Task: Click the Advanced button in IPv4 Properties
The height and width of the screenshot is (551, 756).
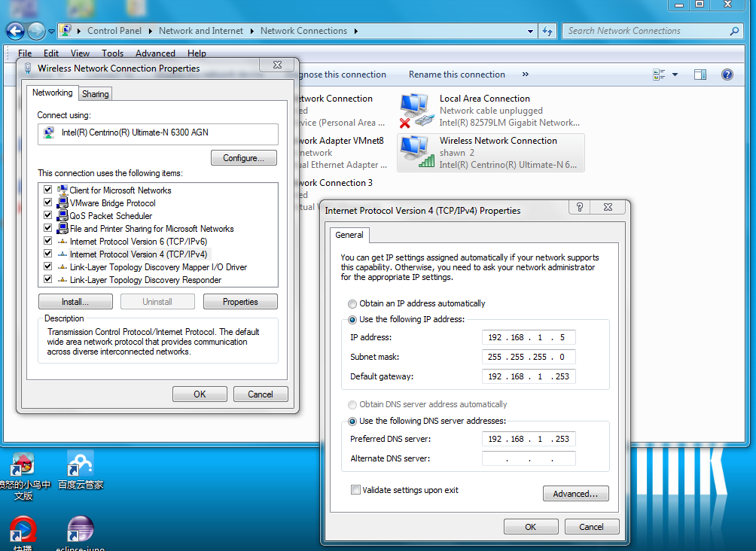Action: click(x=576, y=494)
